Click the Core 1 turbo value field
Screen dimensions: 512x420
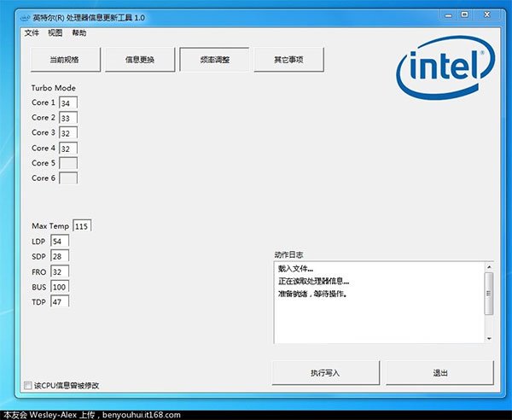coord(68,102)
